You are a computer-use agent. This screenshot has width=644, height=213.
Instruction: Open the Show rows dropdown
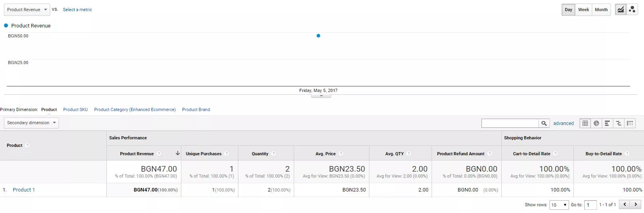pos(559,205)
